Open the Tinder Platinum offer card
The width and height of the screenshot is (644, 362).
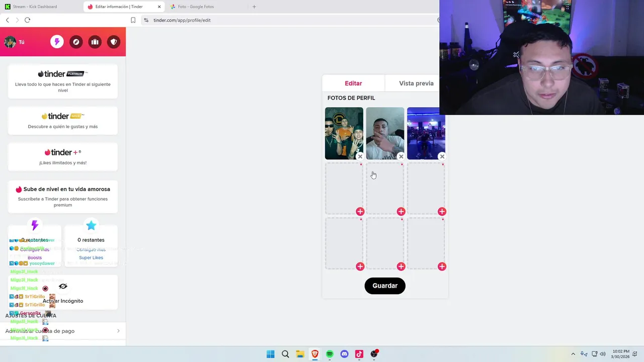pyautogui.click(x=63, y=81)
